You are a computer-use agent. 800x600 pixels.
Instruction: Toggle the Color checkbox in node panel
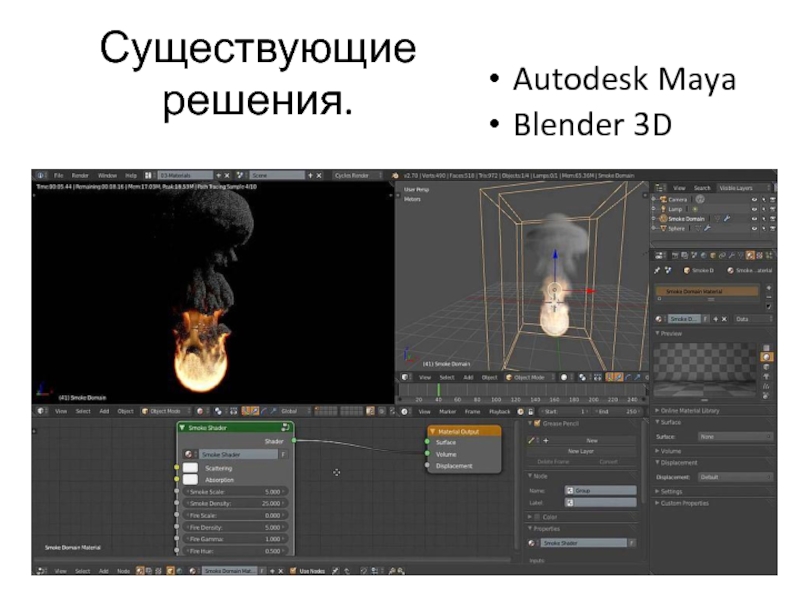(x=537, y=517)
